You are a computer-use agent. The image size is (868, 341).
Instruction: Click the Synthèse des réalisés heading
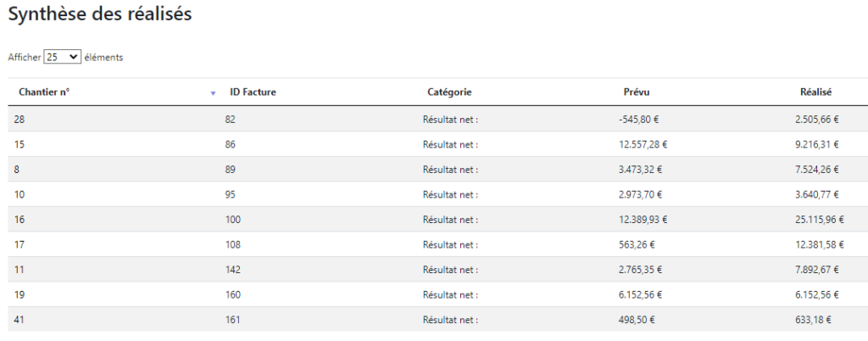pyautogui.click(x=100, y=14)
